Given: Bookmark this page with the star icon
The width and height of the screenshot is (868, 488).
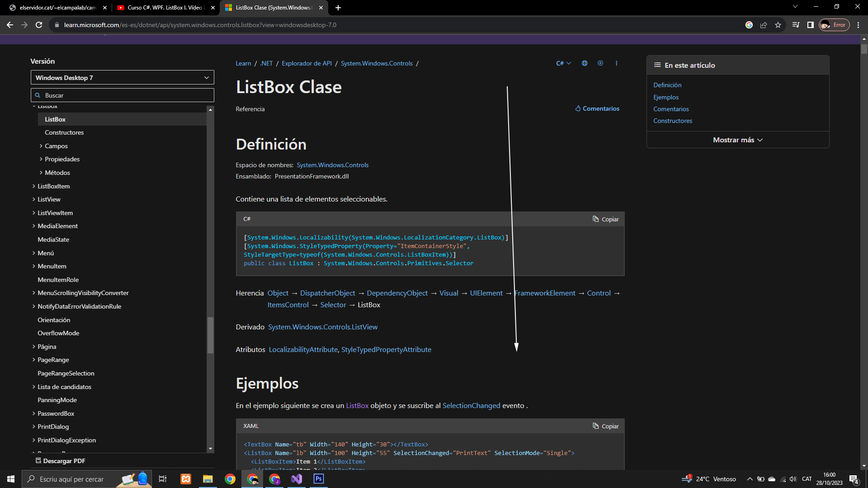Looking at the screenshot, I should [x=778, y=25].
